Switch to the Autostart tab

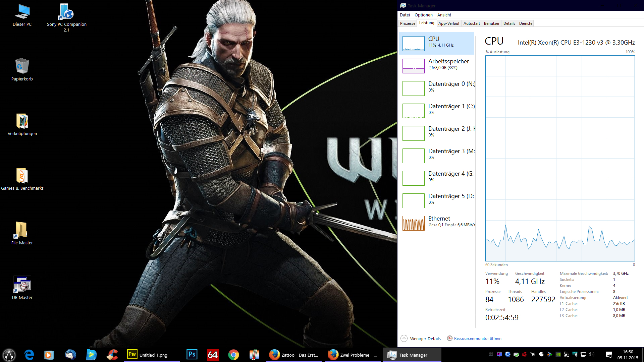pos(471,23)
